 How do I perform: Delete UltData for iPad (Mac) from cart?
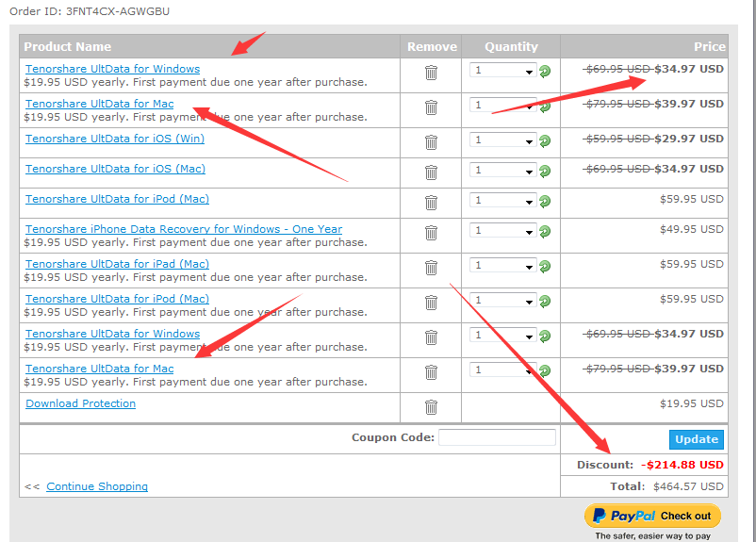click(x=431, y=268)
